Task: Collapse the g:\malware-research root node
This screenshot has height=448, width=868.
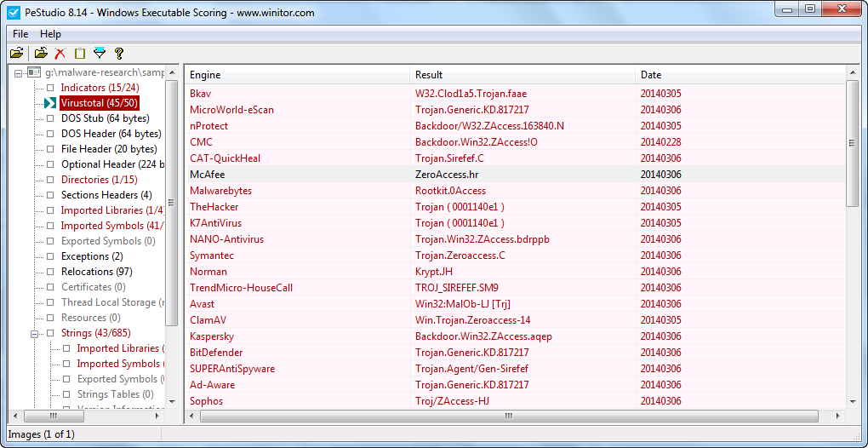Action: pyautogui.click(x=18, y=72)
